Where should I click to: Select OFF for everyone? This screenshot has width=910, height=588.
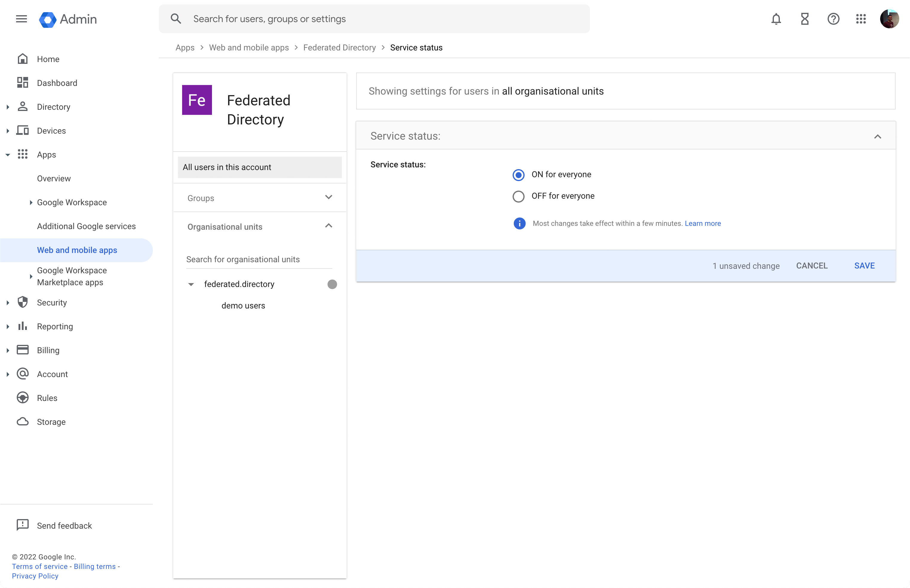coord(518,196)
